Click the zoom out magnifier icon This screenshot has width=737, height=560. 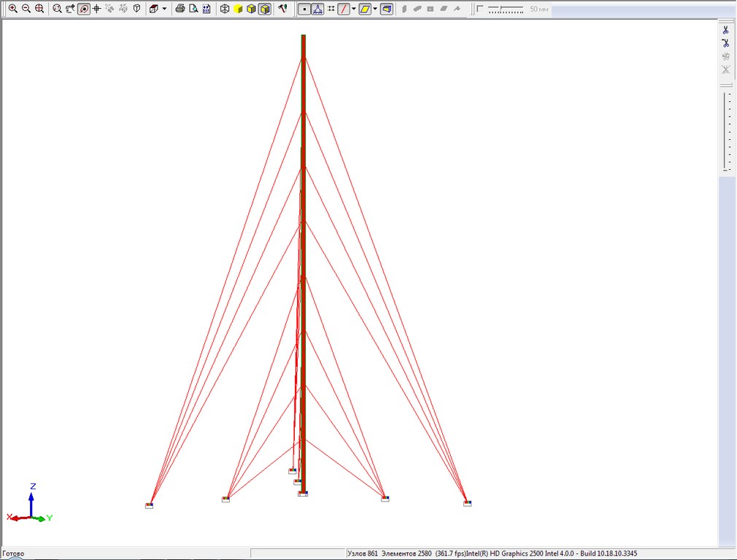(x=26, y=9)
